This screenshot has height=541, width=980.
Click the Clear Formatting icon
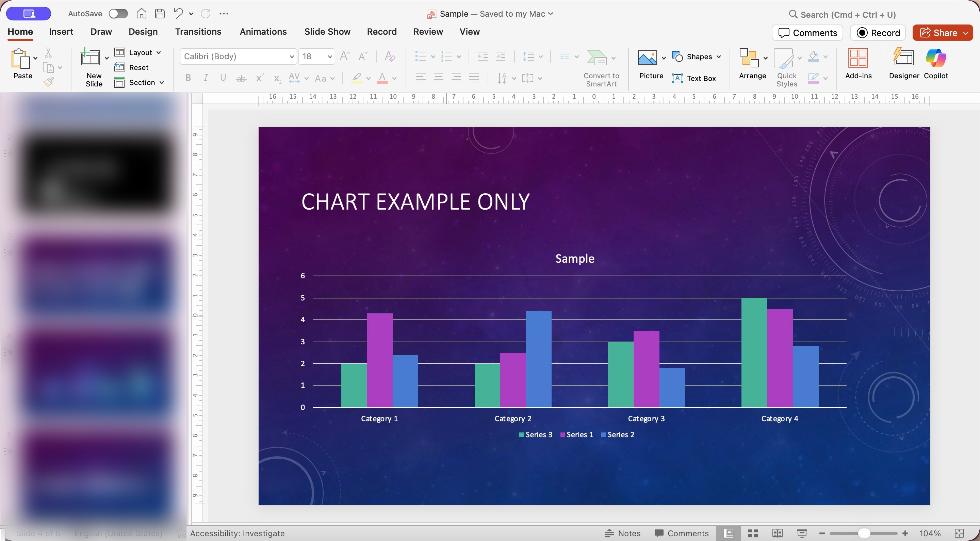click(x=390, y=57)
